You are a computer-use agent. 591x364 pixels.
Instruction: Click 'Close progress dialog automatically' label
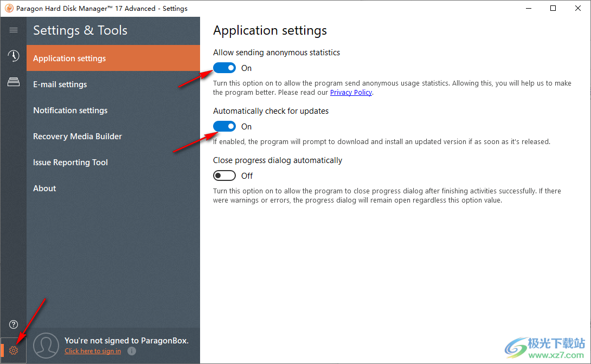pos(278,160)
